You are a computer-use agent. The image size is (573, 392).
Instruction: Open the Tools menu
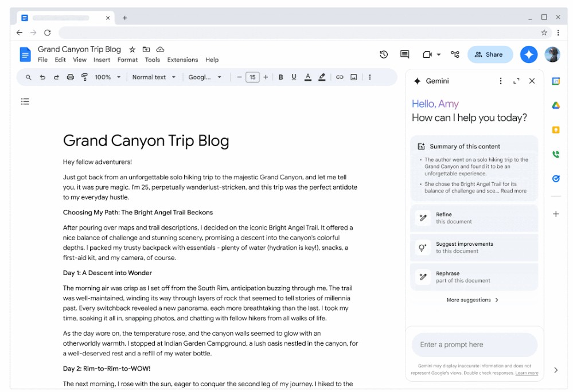coord(153,60)
